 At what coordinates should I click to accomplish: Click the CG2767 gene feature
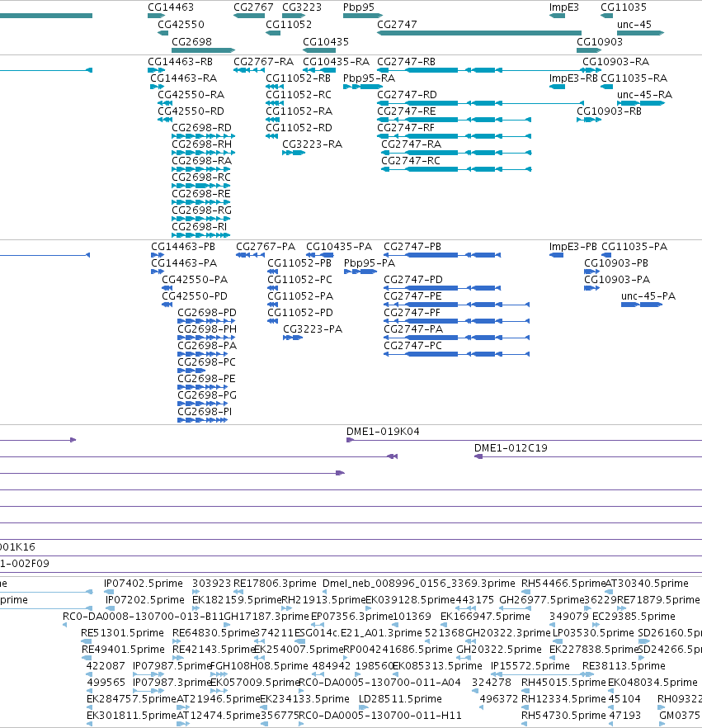click(x=249, y=16)
